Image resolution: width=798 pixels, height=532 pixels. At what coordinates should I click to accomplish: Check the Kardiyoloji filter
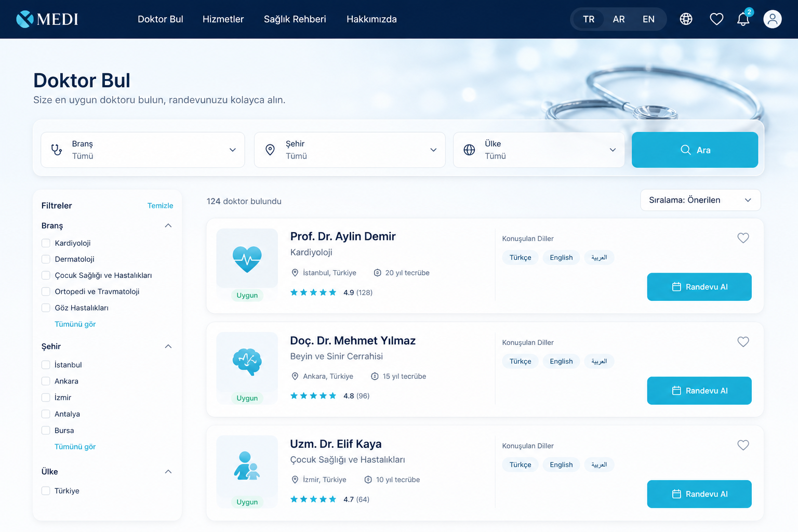click(x=46, y=243)
